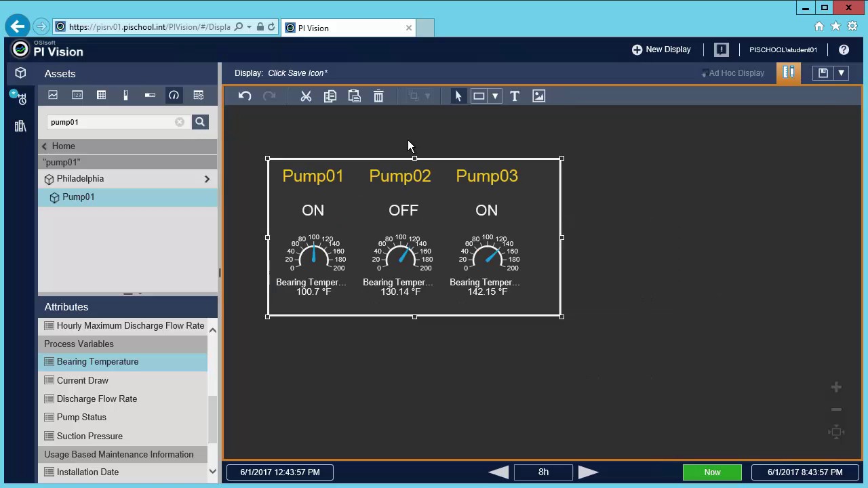Click Usage Based Maintenance Information header
The image size is (868, 488).
coord(122,455)
